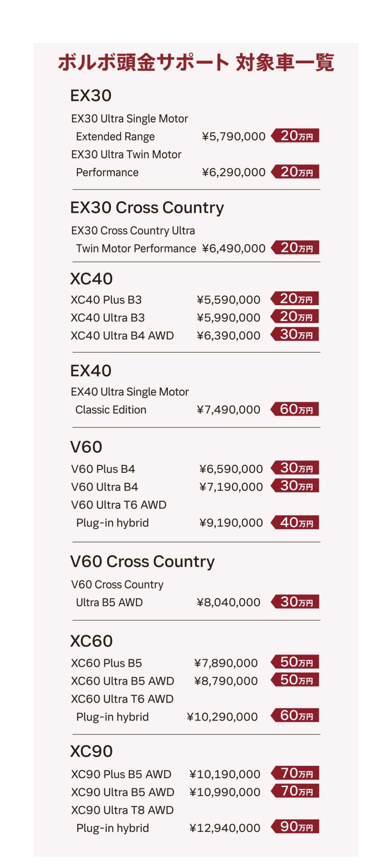This screenshot has height=868, width=389.
Task: Click the 40万円 badge for V60 Plug-in hybrid
Action: tap(295, 523)
